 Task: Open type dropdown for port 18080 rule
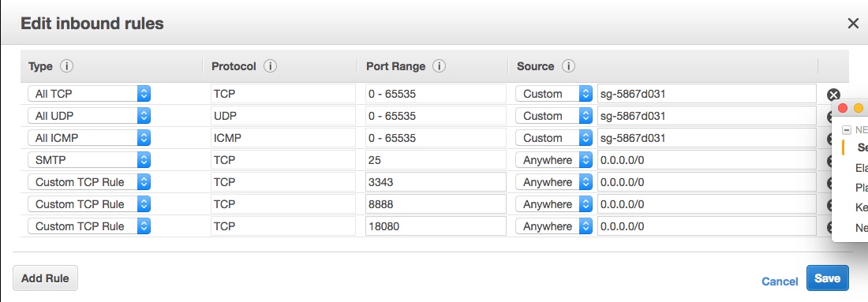pyautogui.click(x=89, y=227)
